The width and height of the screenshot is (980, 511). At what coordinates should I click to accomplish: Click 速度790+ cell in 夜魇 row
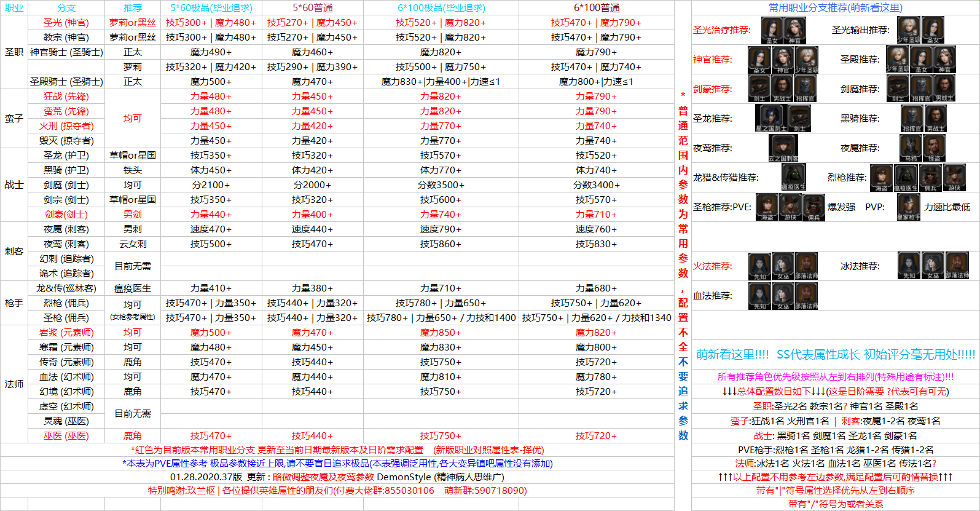point(441,229)
